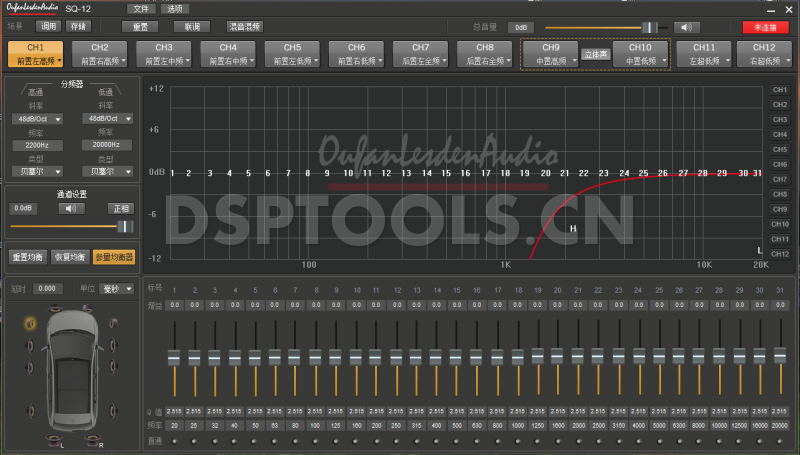The width and height of the screenshot is (800, 455).
Task: Enable bypass dot for band 1 (20 Hz)
Action: 174,441
